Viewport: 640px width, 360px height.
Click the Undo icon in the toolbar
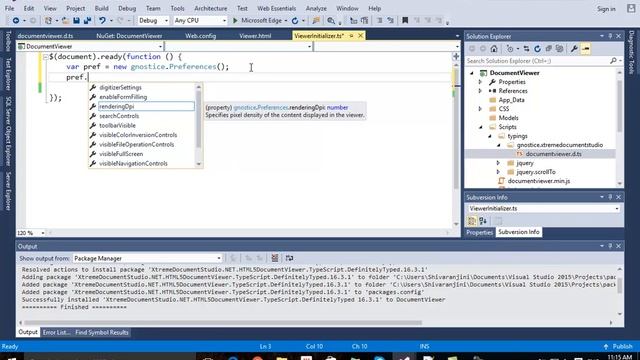point(102,20)
